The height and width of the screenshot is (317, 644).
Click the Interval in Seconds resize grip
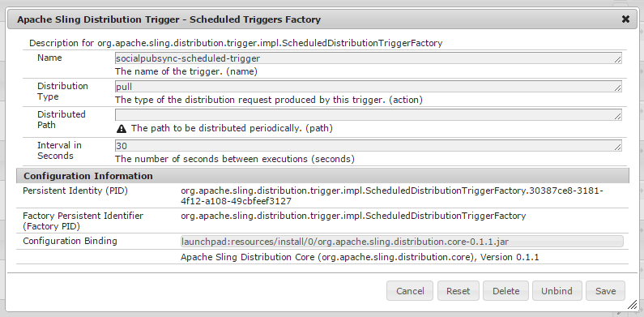(618, 148)
